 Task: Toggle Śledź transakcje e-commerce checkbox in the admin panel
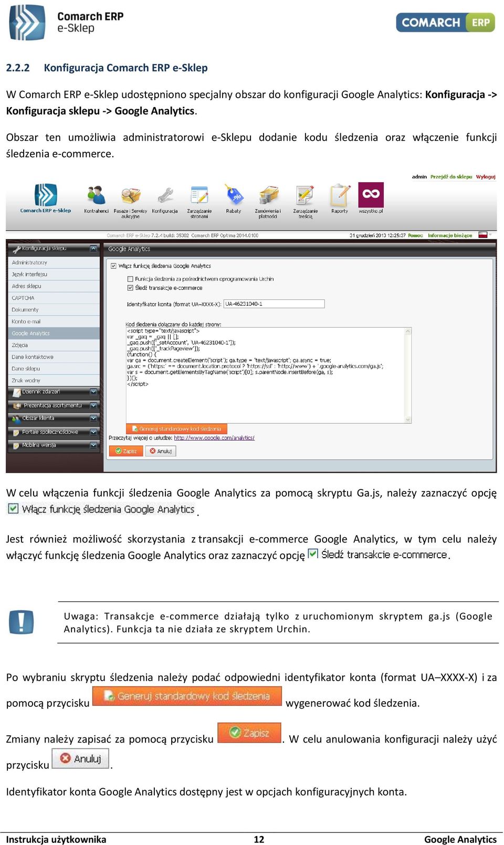130,288
